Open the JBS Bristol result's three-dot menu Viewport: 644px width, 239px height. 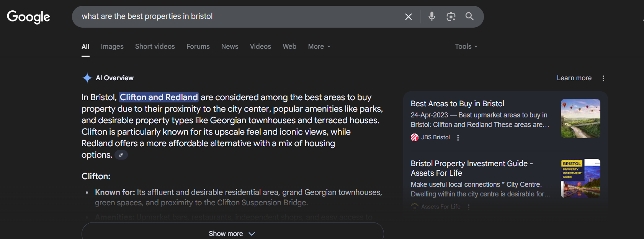pos(458,138)
